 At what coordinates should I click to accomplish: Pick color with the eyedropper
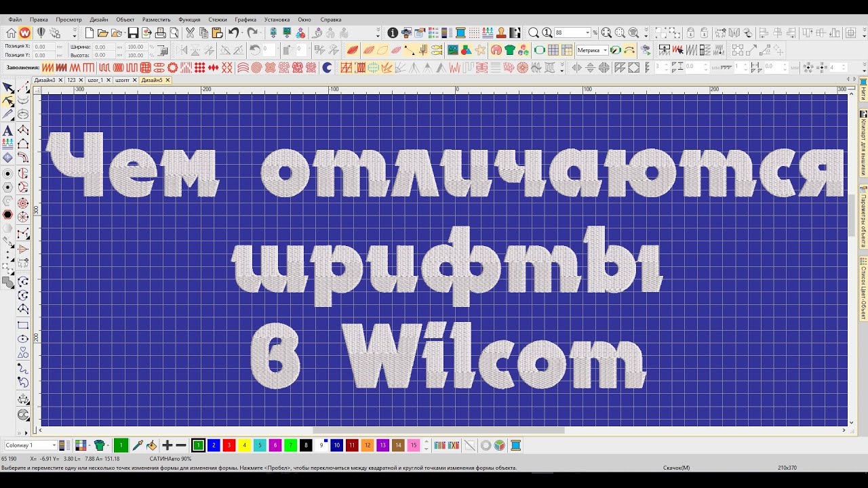(137, 445)
